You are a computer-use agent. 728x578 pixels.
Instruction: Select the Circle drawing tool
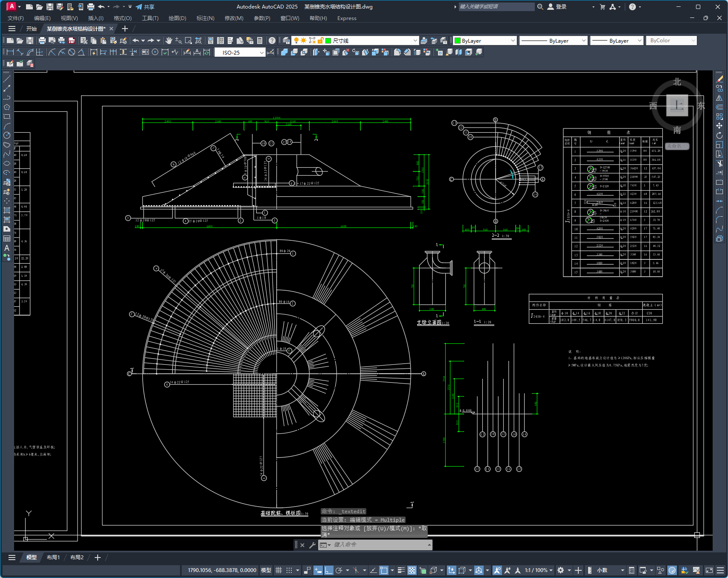7,135
